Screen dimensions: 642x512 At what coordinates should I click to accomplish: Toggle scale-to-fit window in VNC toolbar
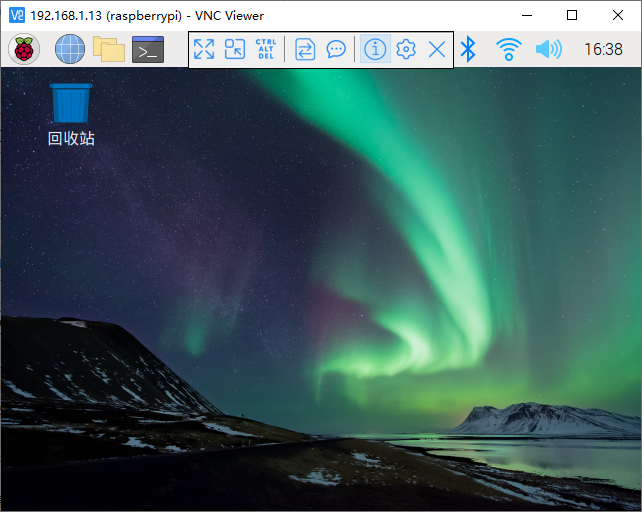tap(235, 49)
